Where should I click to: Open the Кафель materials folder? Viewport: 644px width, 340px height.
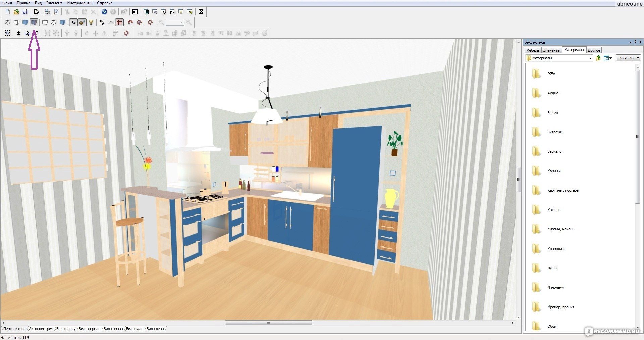pyautogui.click(x=553, y=210)
